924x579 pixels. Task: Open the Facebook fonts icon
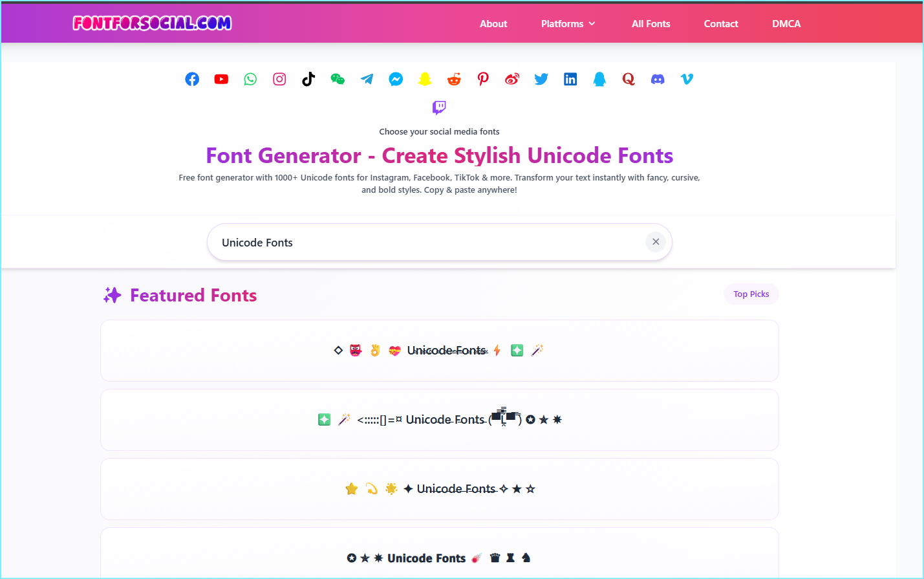click(x=192, y=79)
